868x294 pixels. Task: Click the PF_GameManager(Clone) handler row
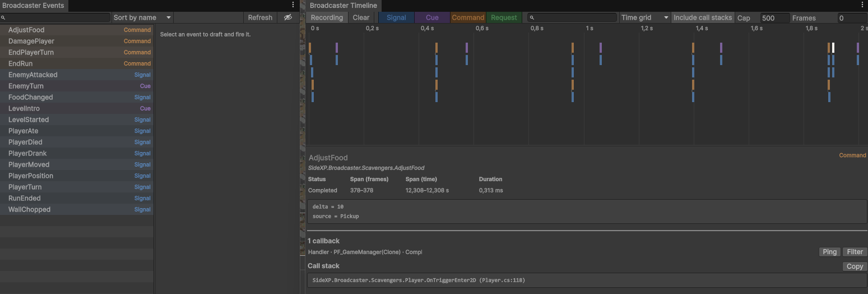365,252
